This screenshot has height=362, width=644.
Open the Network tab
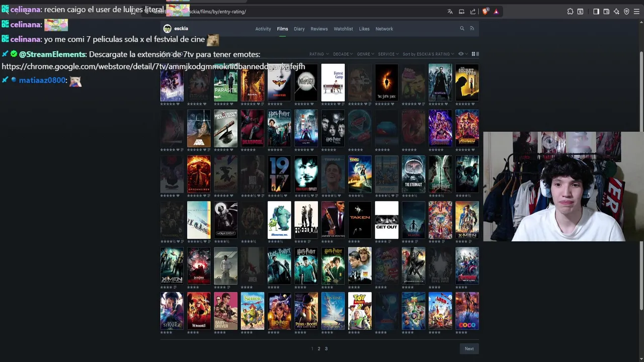pos(384,29)
